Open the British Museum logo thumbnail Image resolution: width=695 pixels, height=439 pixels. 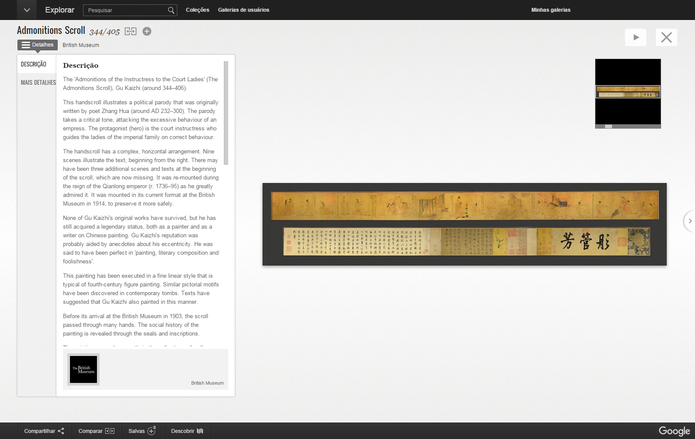[83, 369]
